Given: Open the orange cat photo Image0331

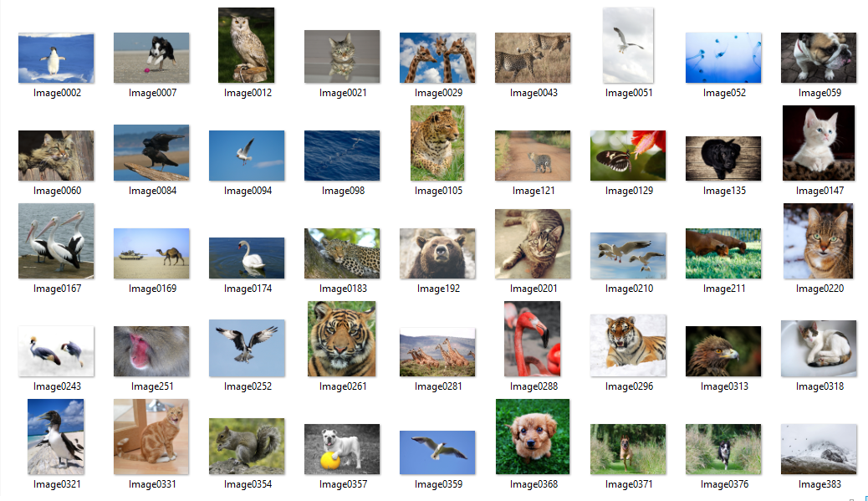Looking at the screenshot, I should [x=151, y=437].
